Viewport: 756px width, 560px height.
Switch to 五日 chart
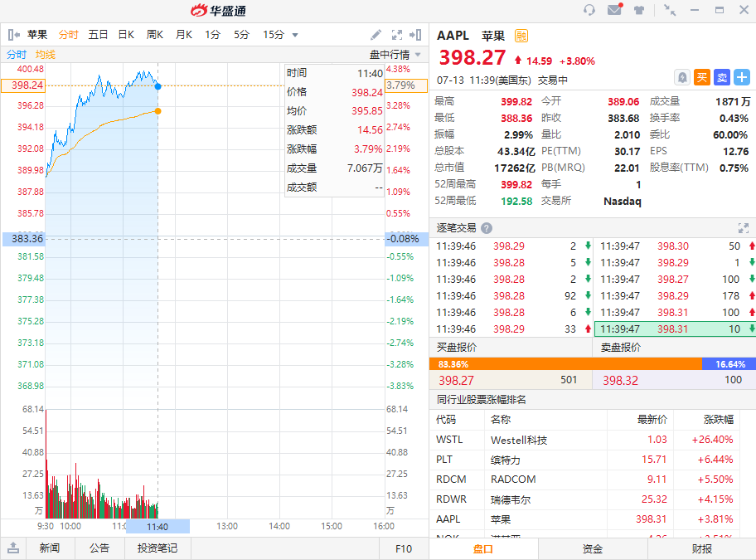click(97, 35)
